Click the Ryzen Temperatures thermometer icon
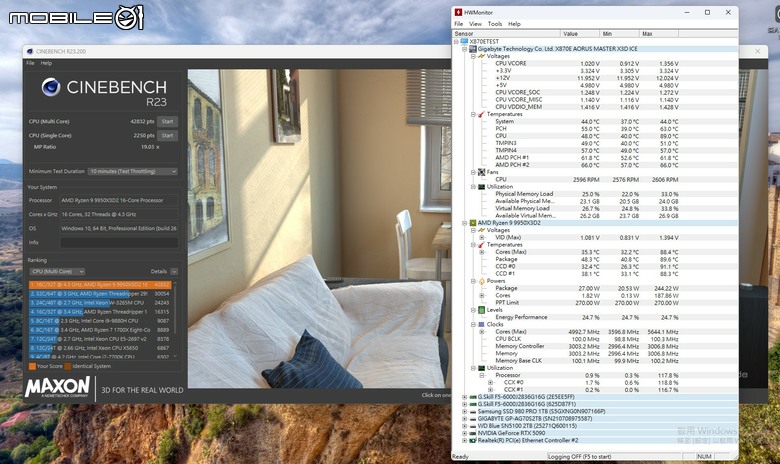Viewport: 780px width, 464px height. [481, 245]
